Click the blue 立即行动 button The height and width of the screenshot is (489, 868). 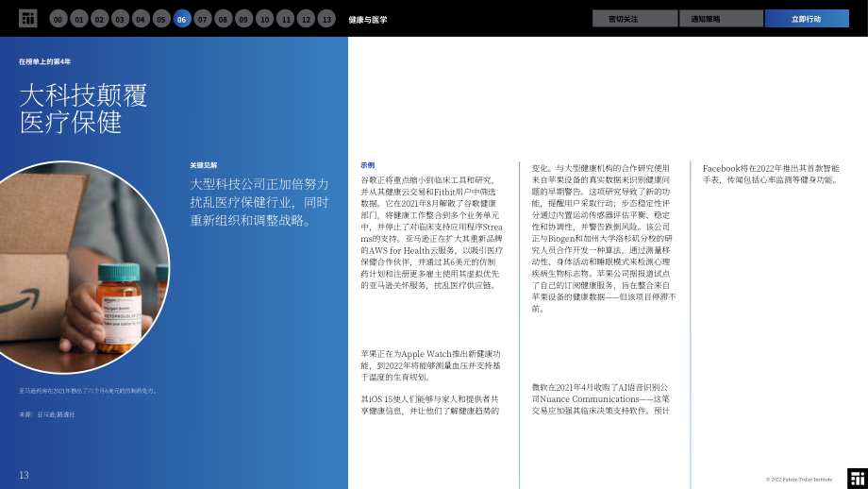(x=807, y=18)
